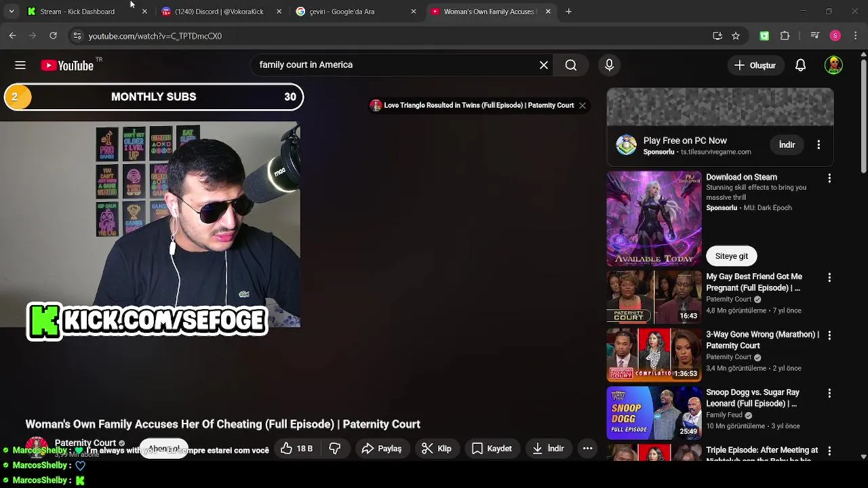Click Siteye git ad button
This screenshot has height=488, width=868.
tap(731, 256)
